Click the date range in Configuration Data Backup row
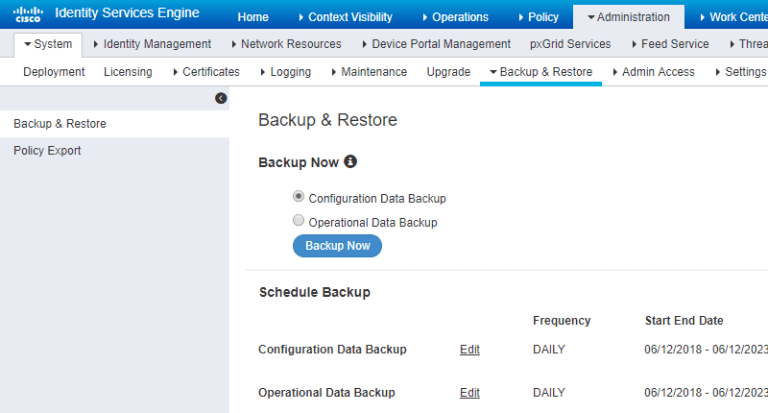This screenshot has height=413, width=768. pos(706,349)
